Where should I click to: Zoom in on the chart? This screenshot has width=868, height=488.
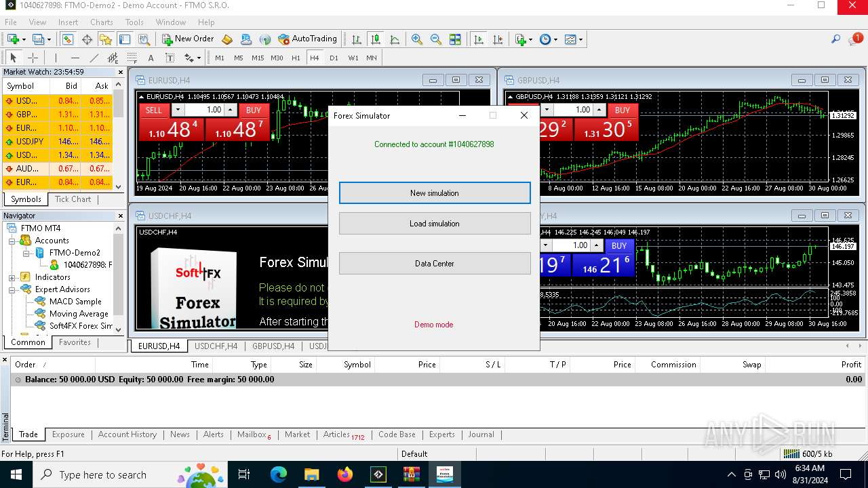tap(417, 39)
